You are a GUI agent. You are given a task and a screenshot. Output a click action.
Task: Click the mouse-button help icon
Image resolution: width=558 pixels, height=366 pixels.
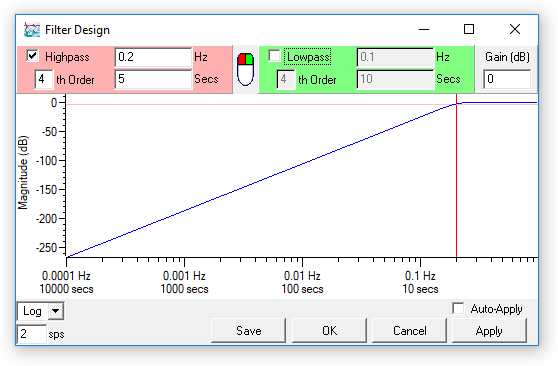point(245,69)
